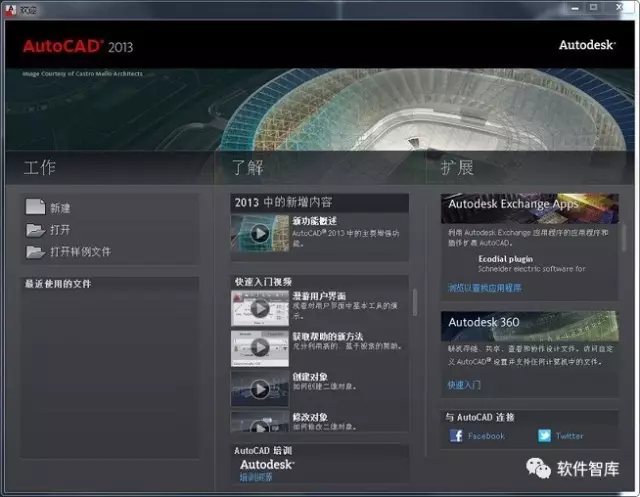
Task: Close the Welcome window
Action: (x=619, y=7)
